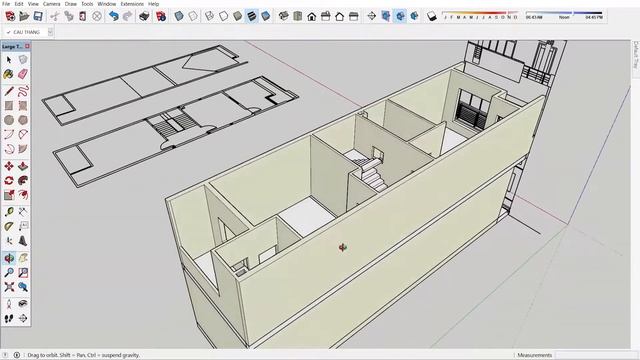Select the Make Component tool
Viewport: 640px width, 360px height.
(x=23, y=60)
